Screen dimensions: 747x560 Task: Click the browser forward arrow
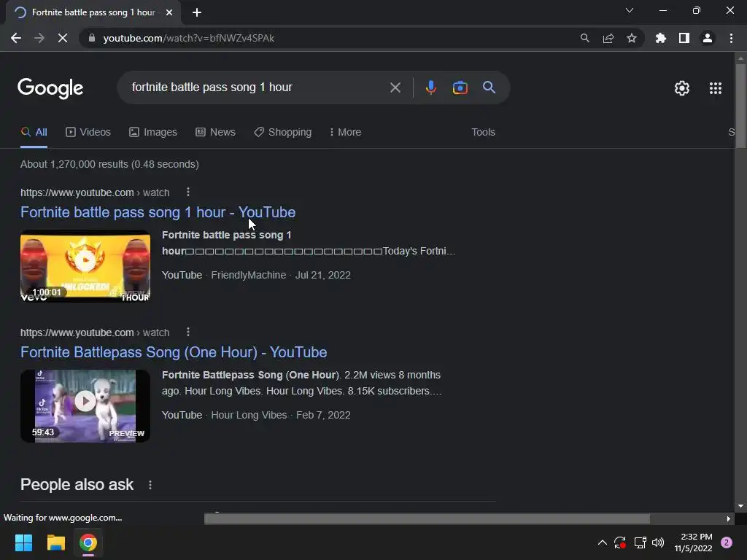coord(39,38)
